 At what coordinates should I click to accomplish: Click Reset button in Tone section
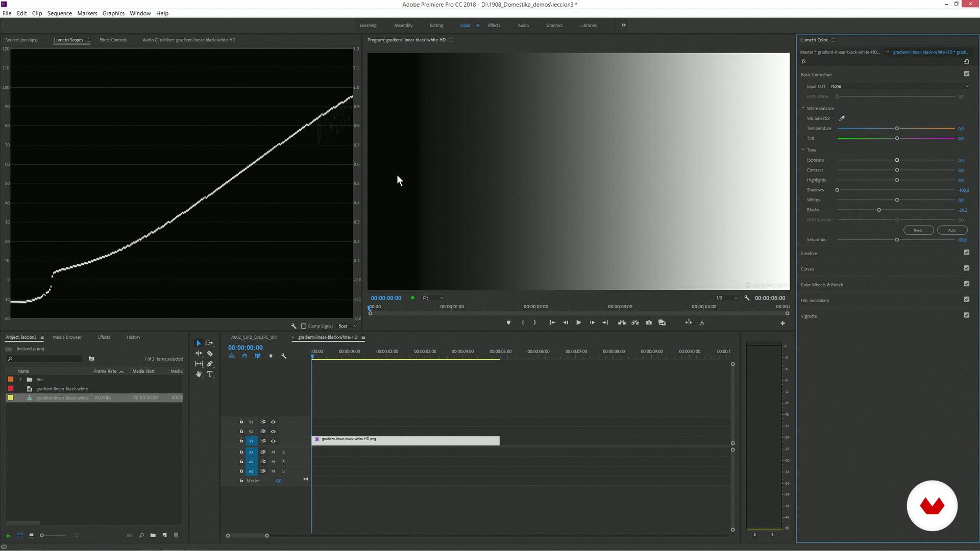pos(918,230)
